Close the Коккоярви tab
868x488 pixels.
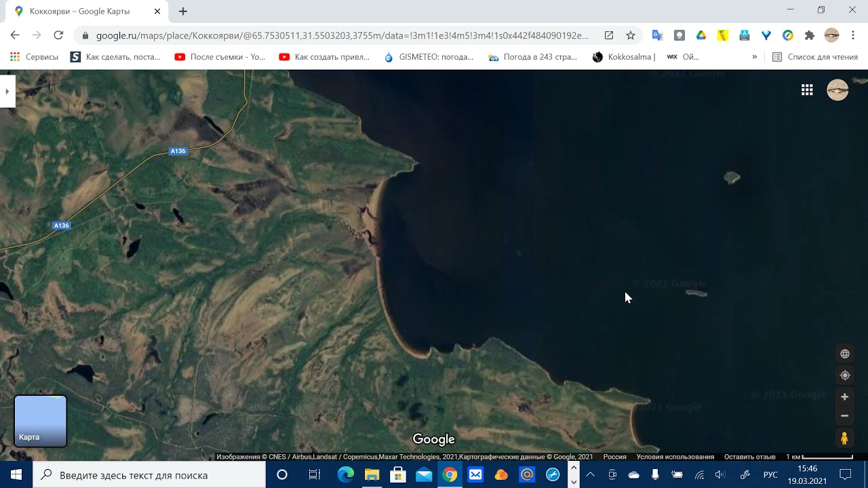(x=157, y=12)
